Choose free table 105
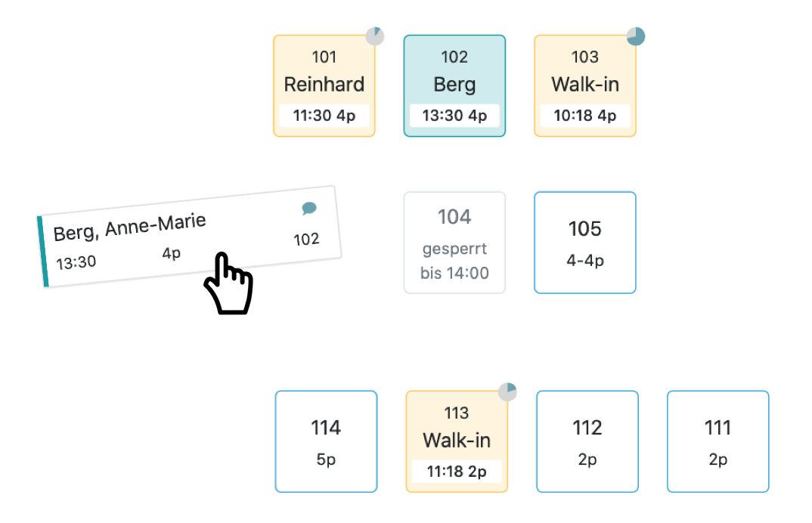812x523 pixels. click(x=584, y=243)
